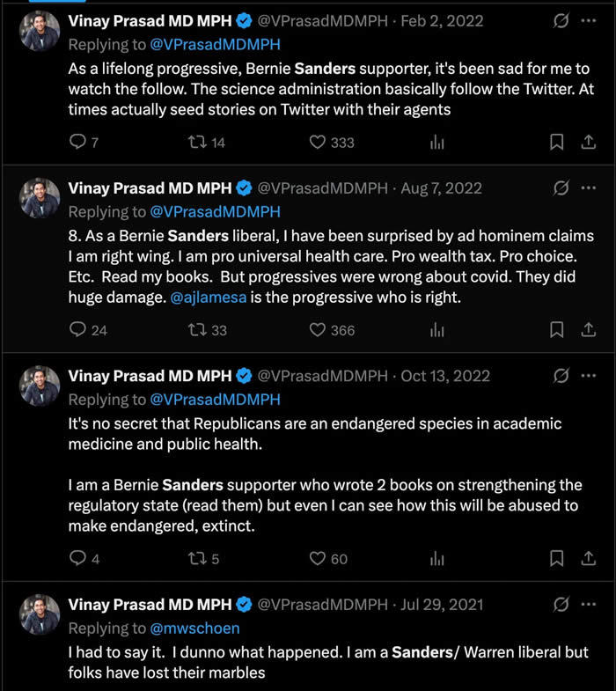Like the Aug 7, 2022 tweet
The height and width of the screenshot is (691, 616).
pyautogui.click(x=318, y=330)
